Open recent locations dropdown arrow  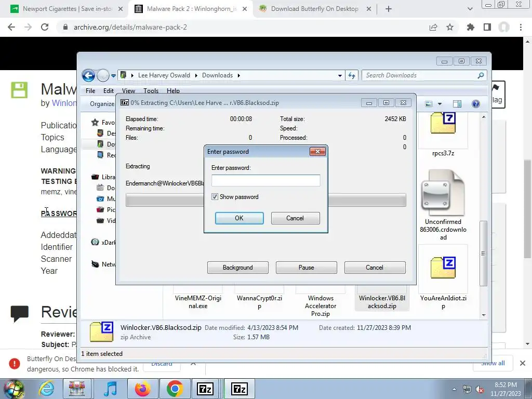pos(113,76)
